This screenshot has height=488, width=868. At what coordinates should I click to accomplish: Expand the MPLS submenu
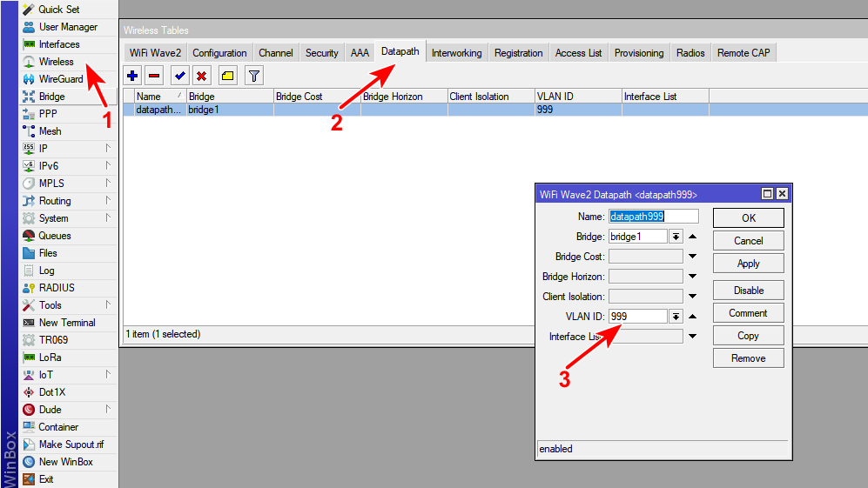(108, 184)
